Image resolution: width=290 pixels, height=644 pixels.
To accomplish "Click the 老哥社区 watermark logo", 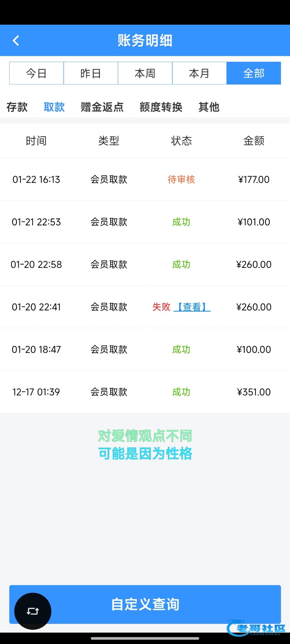I will [x=256, y=628].
